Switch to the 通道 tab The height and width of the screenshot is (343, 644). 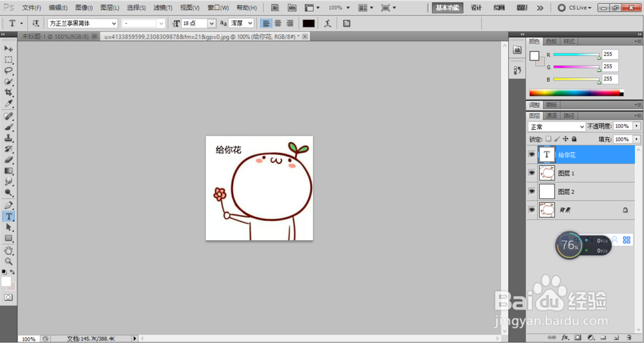click(x=551, y=116)
